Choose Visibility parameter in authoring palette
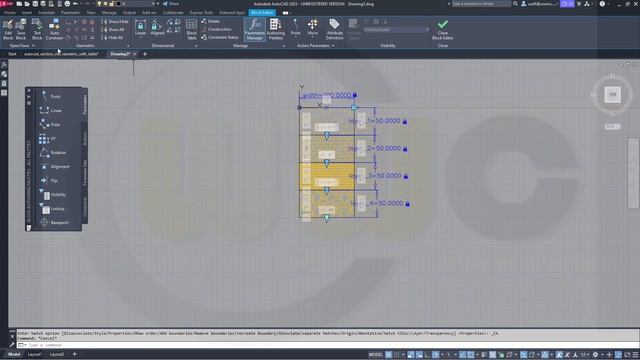The image size is (640, 360). pos(53,195)
